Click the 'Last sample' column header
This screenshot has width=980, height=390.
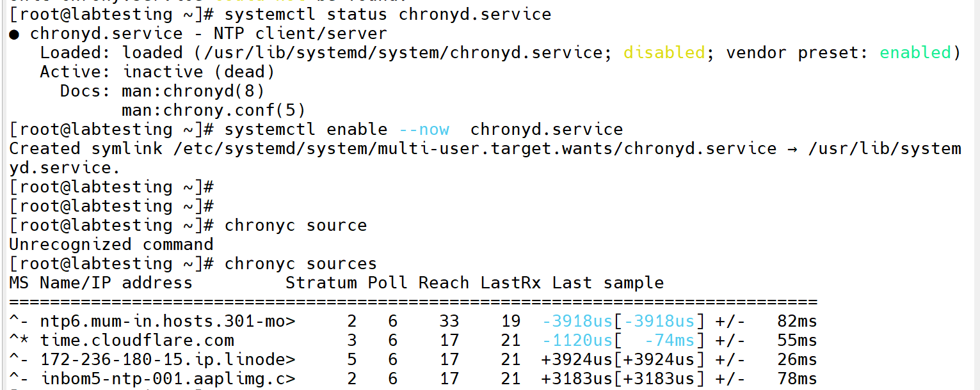point(608,283)
